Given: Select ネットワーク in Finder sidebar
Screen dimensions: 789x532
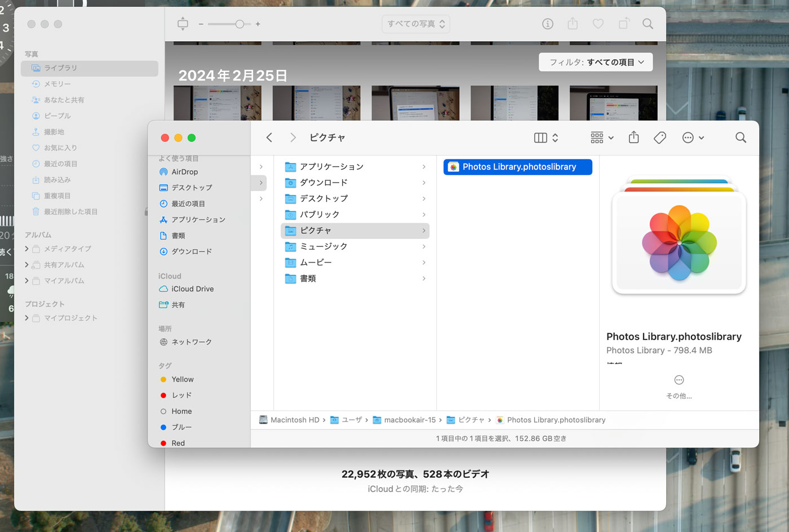Looking at the screenshot, I should (x=192, y=342).
